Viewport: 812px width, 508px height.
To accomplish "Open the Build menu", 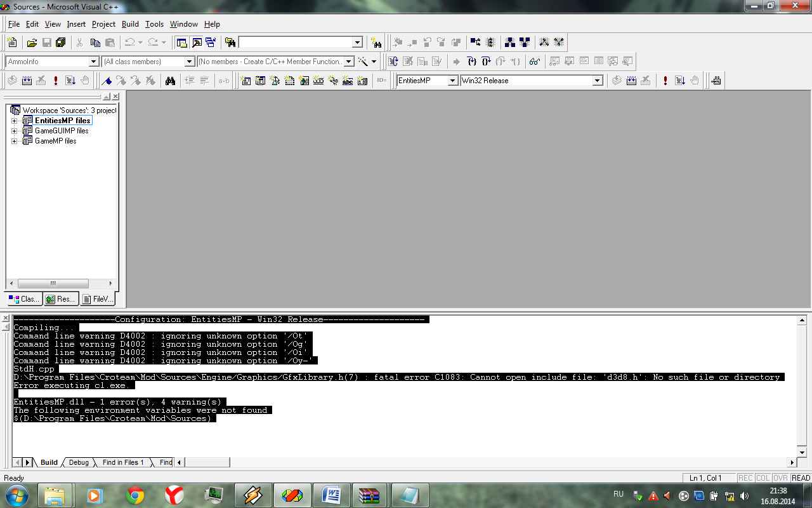I will (130, 24).
